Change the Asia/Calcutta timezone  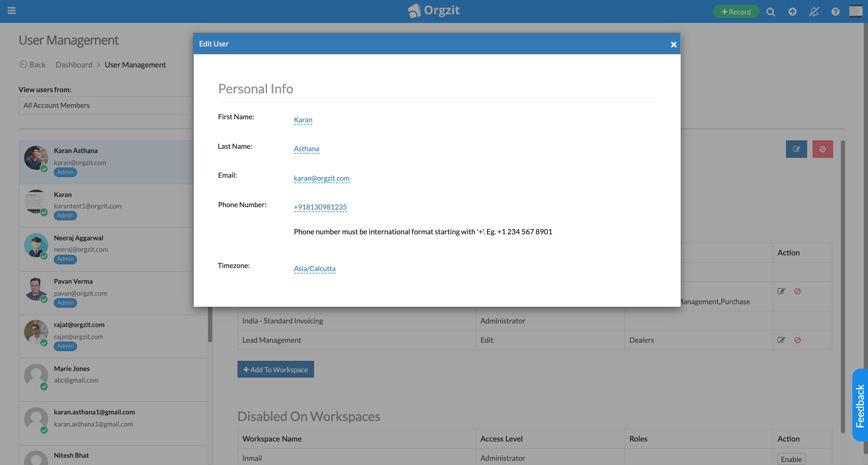tap(314, 268)
